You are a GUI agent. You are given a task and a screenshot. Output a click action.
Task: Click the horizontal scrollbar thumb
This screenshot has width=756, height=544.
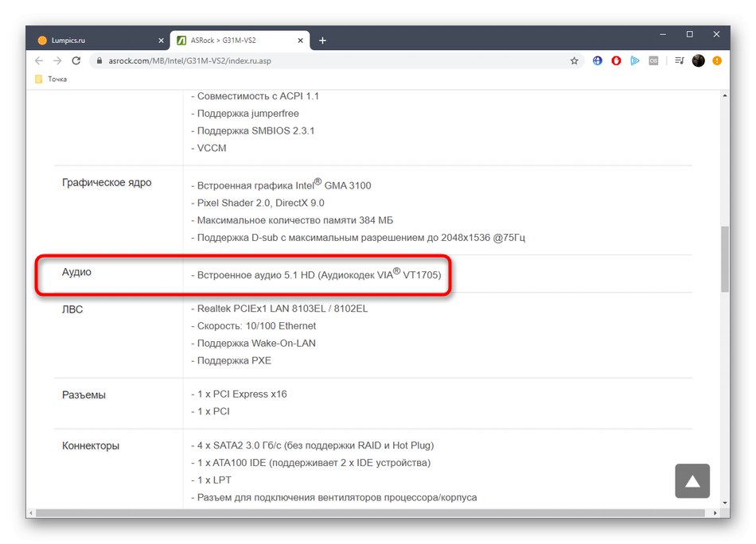point(370,513)
